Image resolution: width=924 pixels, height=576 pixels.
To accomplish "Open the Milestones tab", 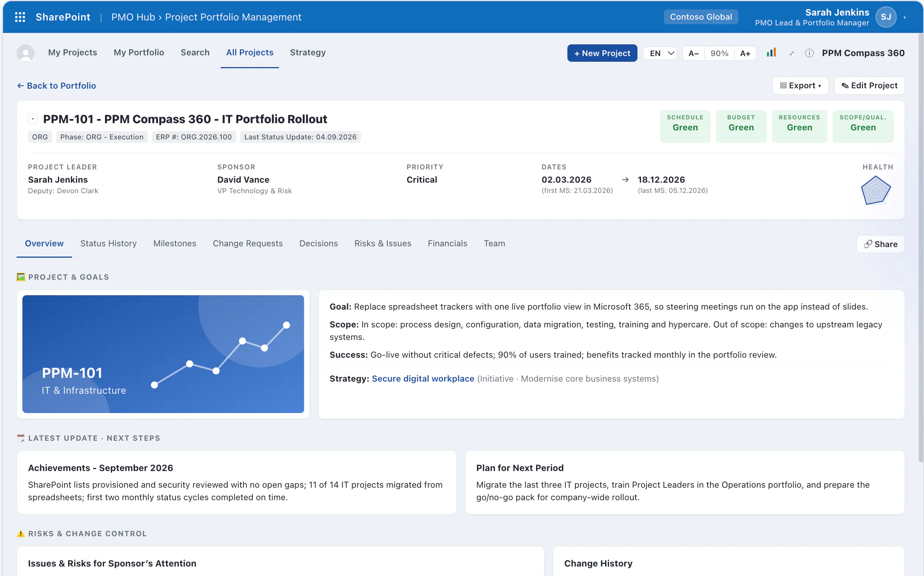I will click(174, 243).
